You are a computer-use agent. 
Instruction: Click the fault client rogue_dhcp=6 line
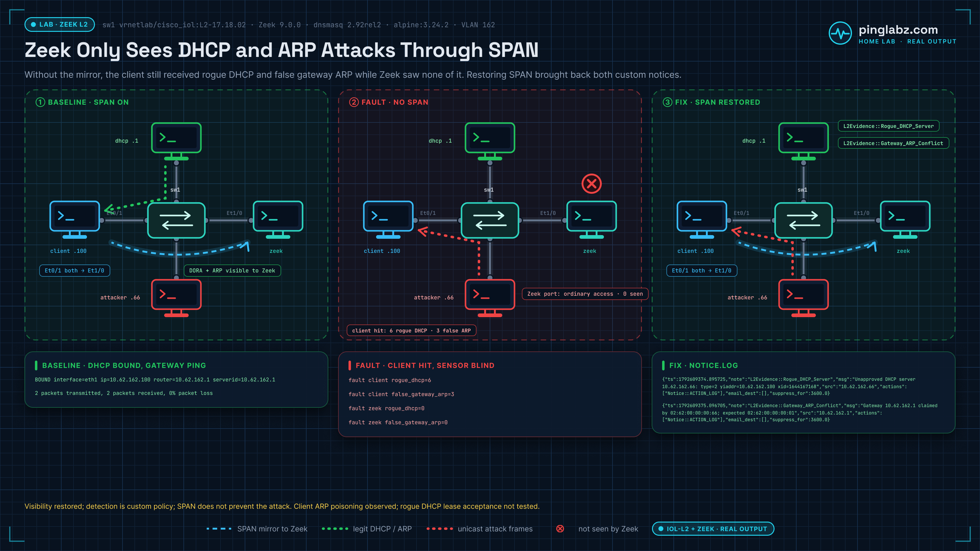coord(390,380)
